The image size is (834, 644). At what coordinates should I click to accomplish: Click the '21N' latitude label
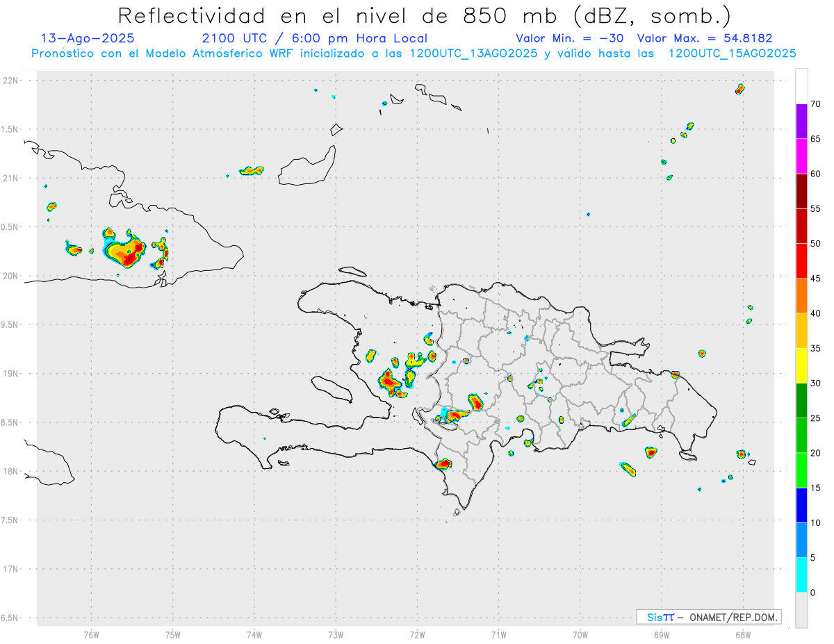[x=10, y=178]
